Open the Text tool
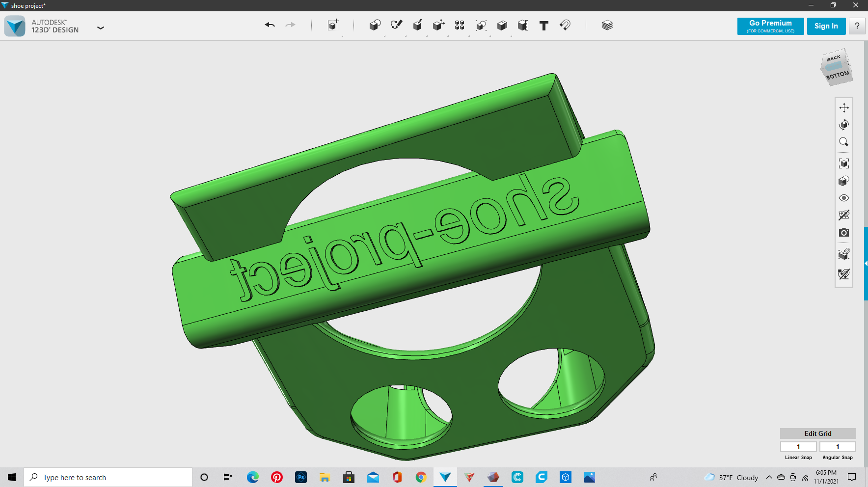Viewport: 868px width, 487px height. pyautogui.click(x=543, y=25)
